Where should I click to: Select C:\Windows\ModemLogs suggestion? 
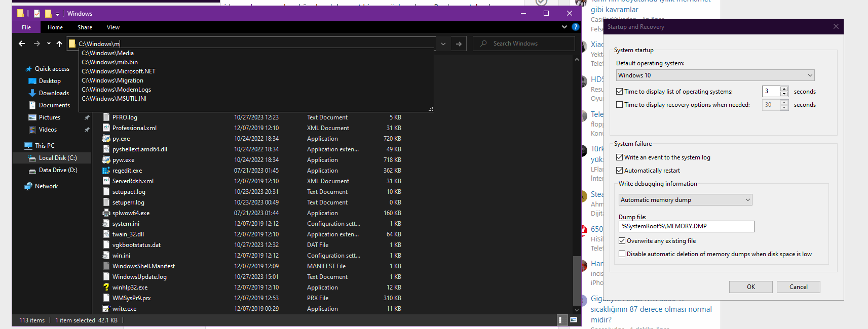[x=116, y=90]
